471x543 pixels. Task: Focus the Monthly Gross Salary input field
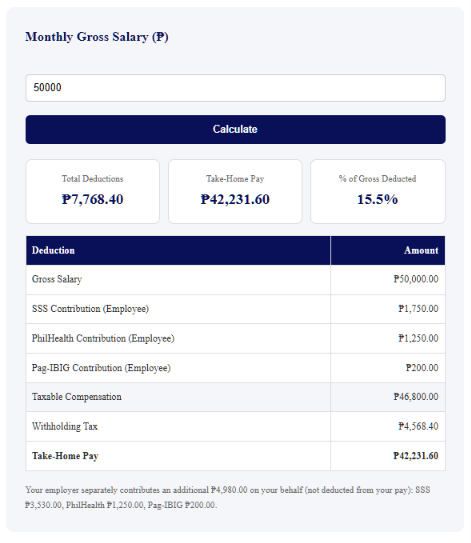coord(236,88)
